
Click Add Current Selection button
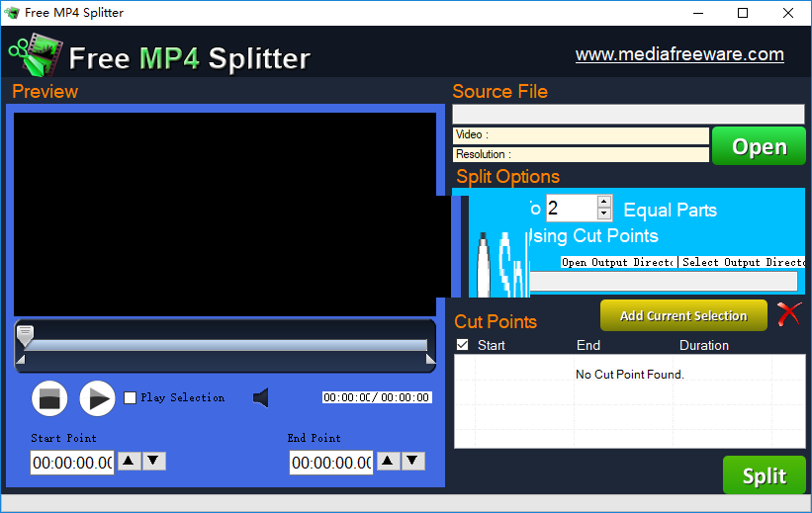(x=683, y=315)
